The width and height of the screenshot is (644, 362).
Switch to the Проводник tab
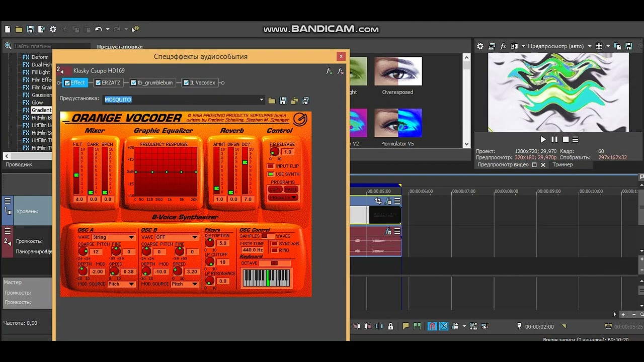pyautogui.click(x=19, y=164)
